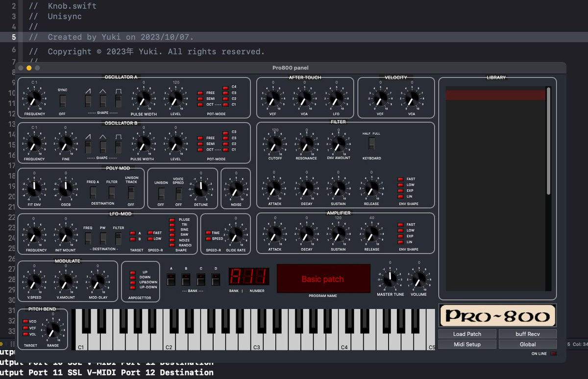Toggle LFO-MOD PW destination switch
This screenshot has width=588, height=379.
(x=103, y=238)
